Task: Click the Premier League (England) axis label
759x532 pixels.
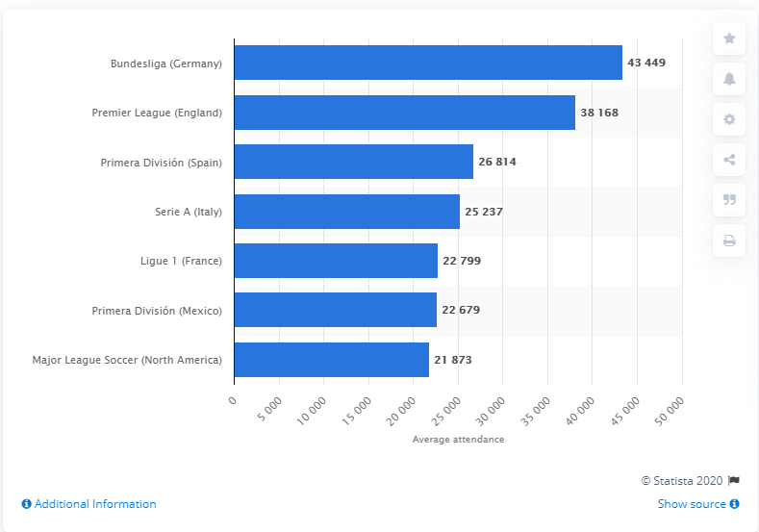Action: click(x=157, y=113)
